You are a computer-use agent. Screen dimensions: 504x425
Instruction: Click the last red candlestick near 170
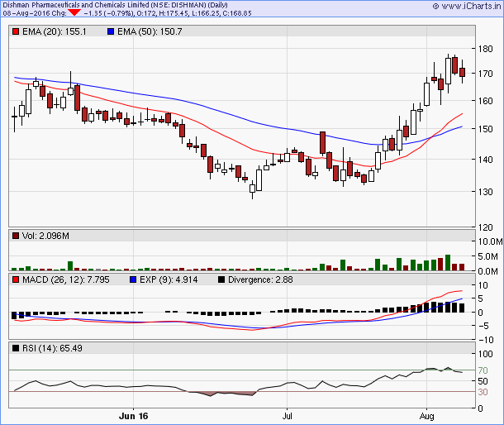pyautogui.click(x=462, y=72)
